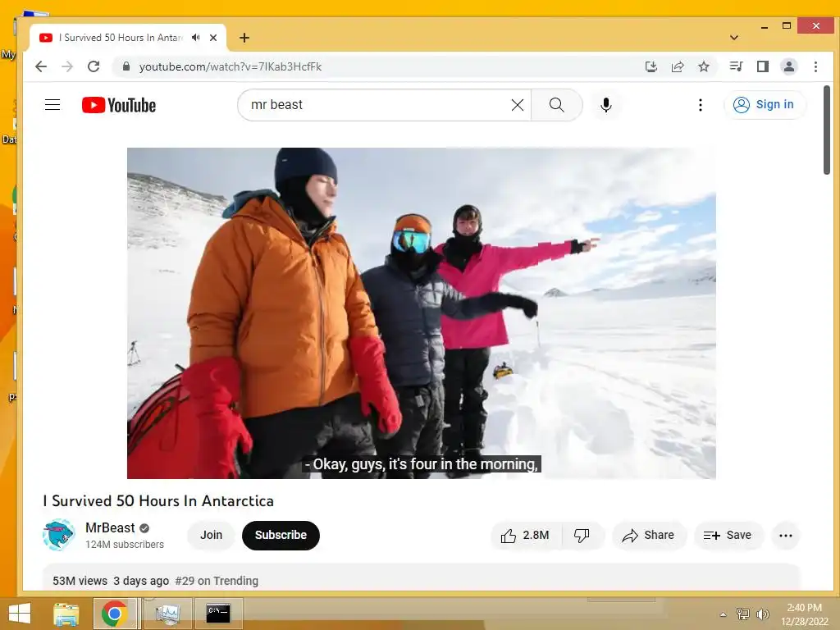Toggle Chrome side panel icon

pos(763,66)
